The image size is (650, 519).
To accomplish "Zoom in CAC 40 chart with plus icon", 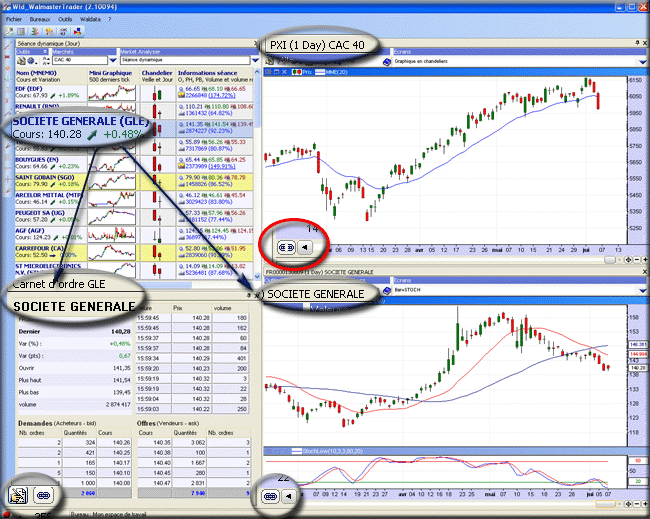I will (x=645, y=260).
